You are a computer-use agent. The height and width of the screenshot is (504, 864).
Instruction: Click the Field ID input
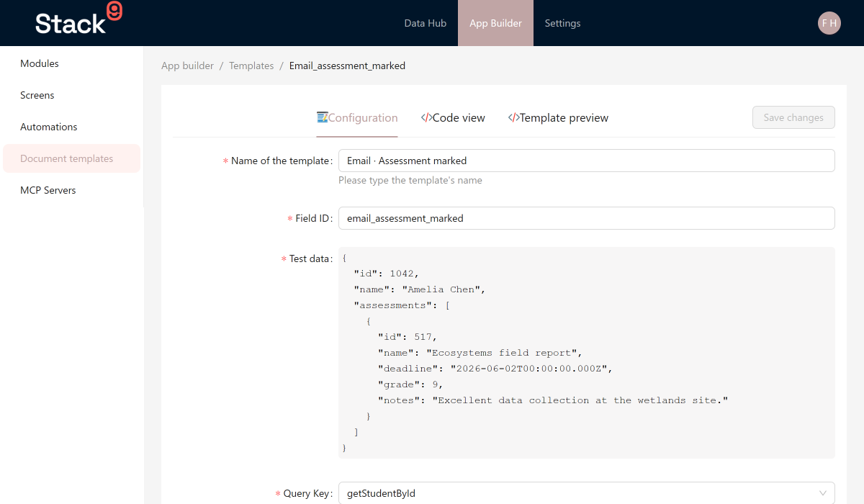pos(586,218)
